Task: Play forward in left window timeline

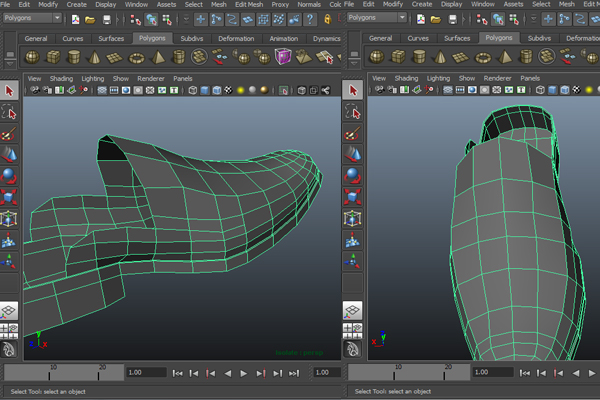Action: pyautogui.click(x=243, y=373)
